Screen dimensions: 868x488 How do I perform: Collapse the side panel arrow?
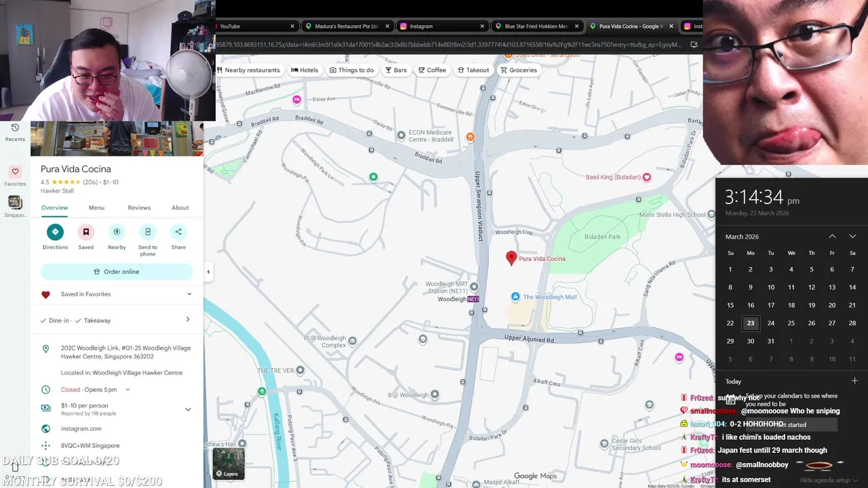tap(208, 272)
